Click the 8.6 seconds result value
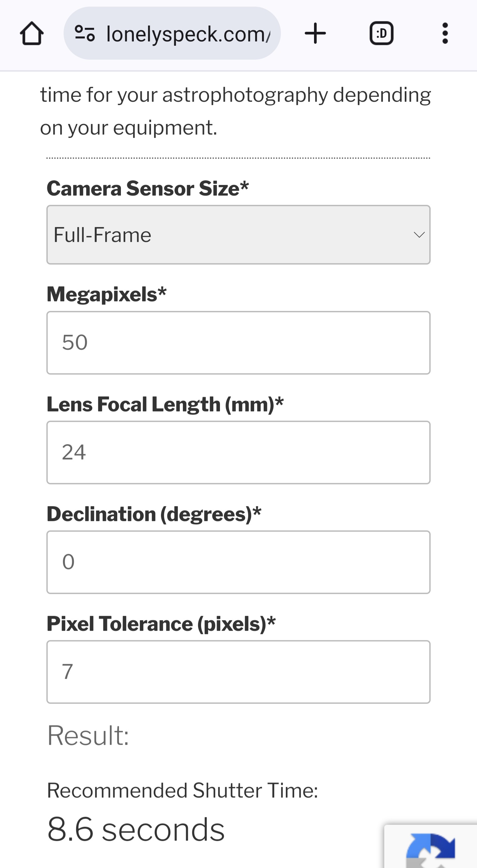Image resolution: width=477 pixels, height=868 pixels. [x=136, y=830]
